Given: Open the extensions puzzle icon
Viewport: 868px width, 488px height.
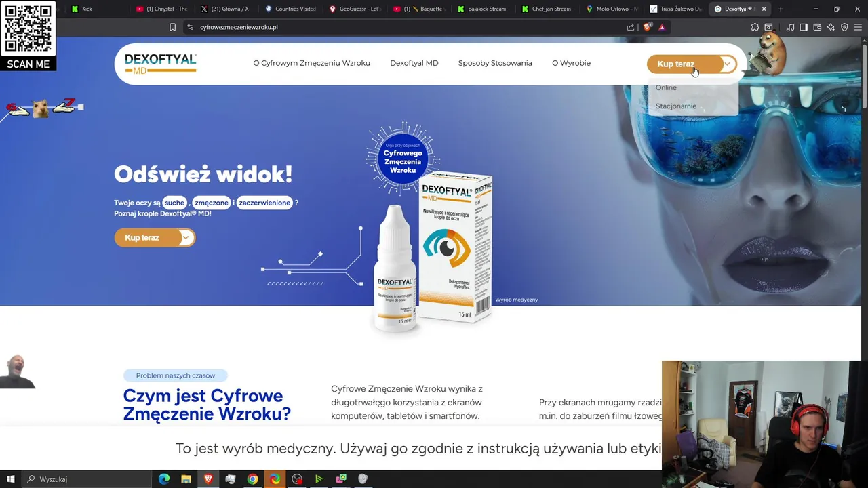Looking at the screenshot, I should [755, 27].
